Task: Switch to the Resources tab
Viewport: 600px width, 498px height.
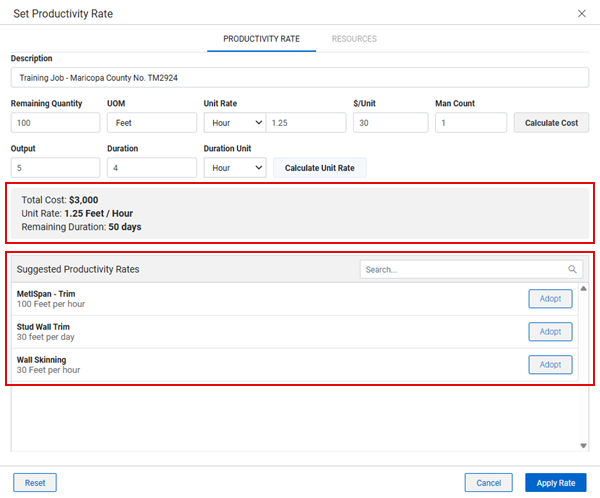Action: pos(354,39)
